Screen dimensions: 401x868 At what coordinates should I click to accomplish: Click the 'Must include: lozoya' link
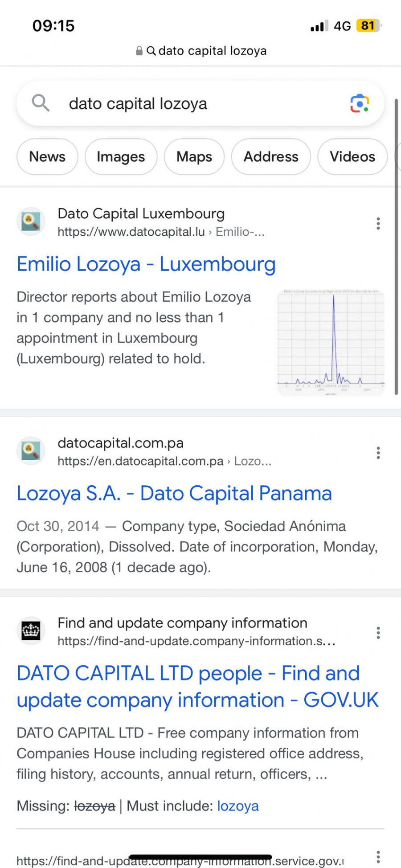point(238,806)
